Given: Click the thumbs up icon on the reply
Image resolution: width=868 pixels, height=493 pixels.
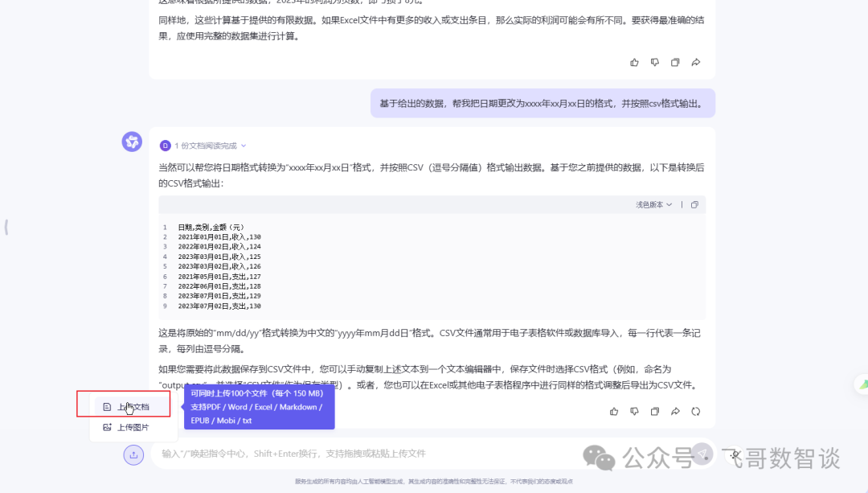Looking at the screenshot, I should tap(614, 411).
